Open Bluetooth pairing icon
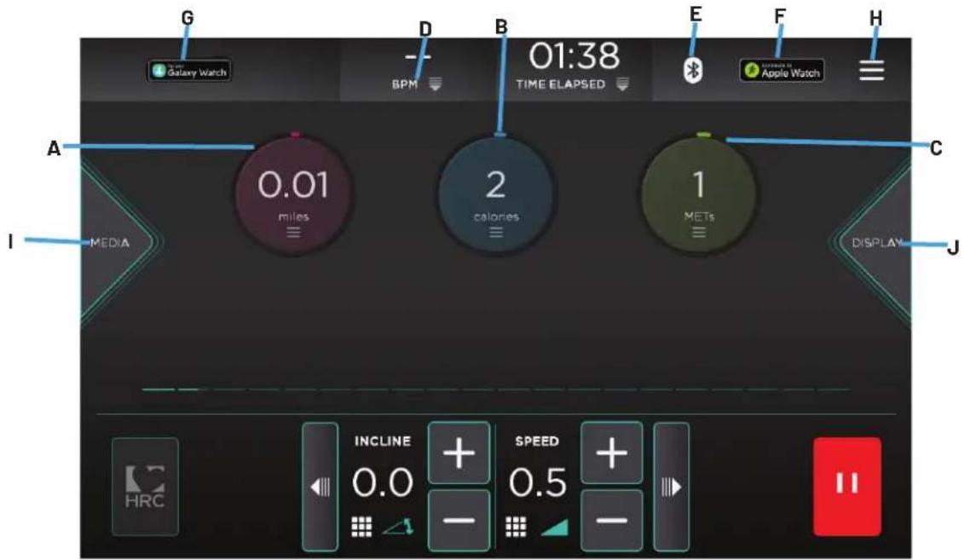This screenshot has height=560, width=964. pyautogui.click(x=694, y=71)
